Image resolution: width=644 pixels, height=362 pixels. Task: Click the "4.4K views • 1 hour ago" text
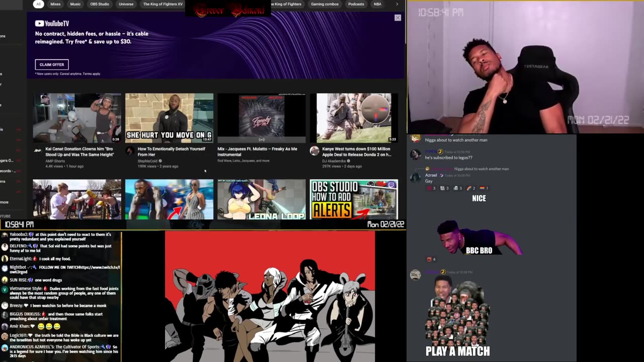coord(64,166)
